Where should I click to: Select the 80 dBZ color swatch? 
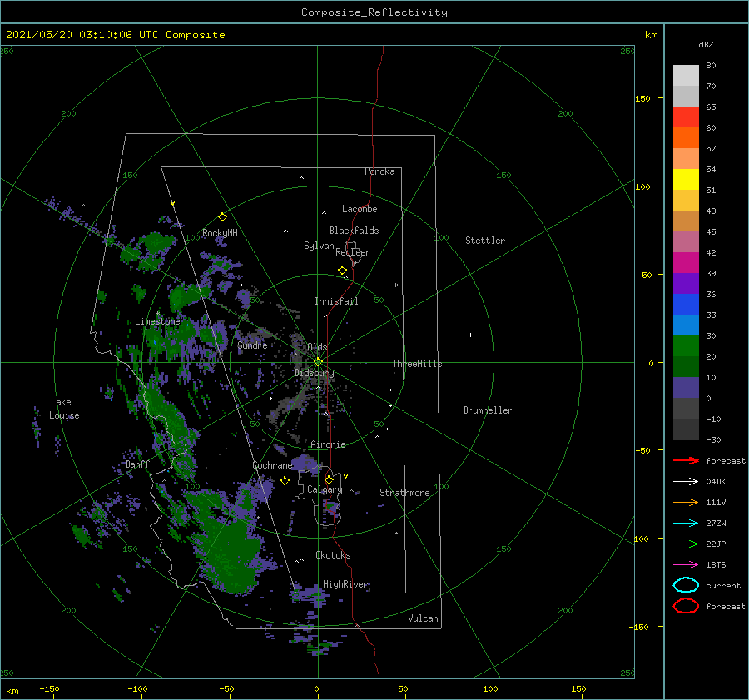coord(686,75)
